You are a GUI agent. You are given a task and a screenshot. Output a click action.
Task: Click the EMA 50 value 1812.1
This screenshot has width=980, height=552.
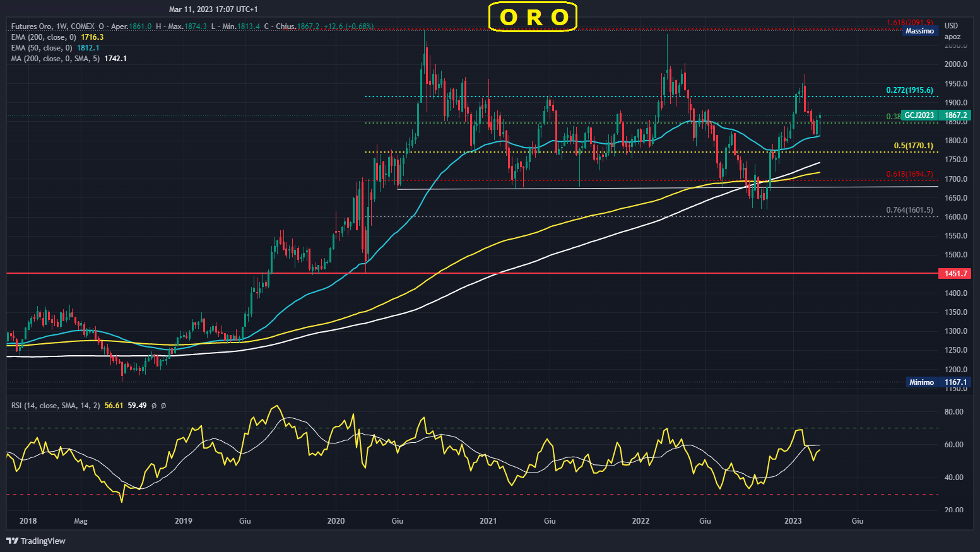tap(88, 48)
